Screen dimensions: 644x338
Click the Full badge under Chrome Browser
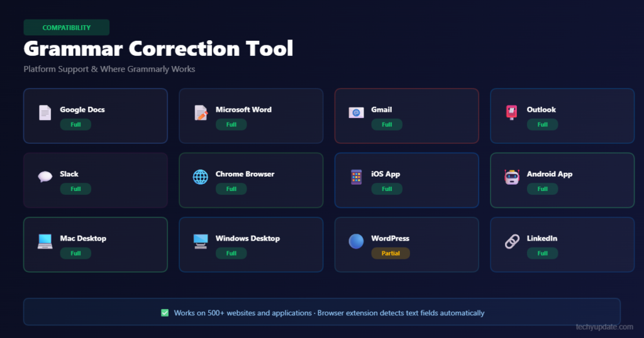coord(231,189)
